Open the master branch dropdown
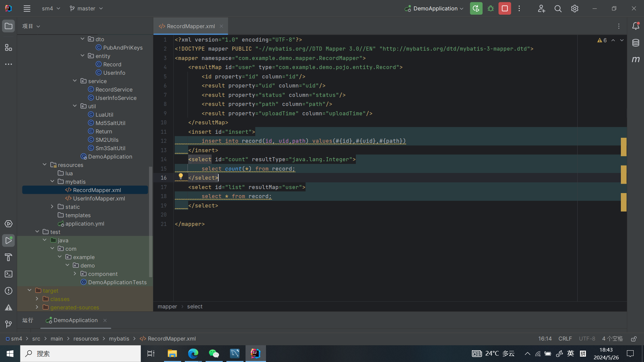644x362 pixels. click(86, 9)
